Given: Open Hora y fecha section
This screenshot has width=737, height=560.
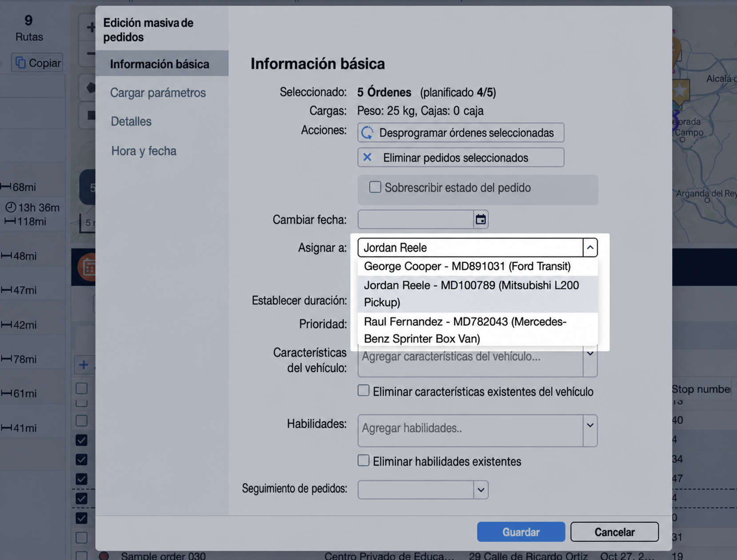Looking at the screenshot, I should (x=144, y=151).
